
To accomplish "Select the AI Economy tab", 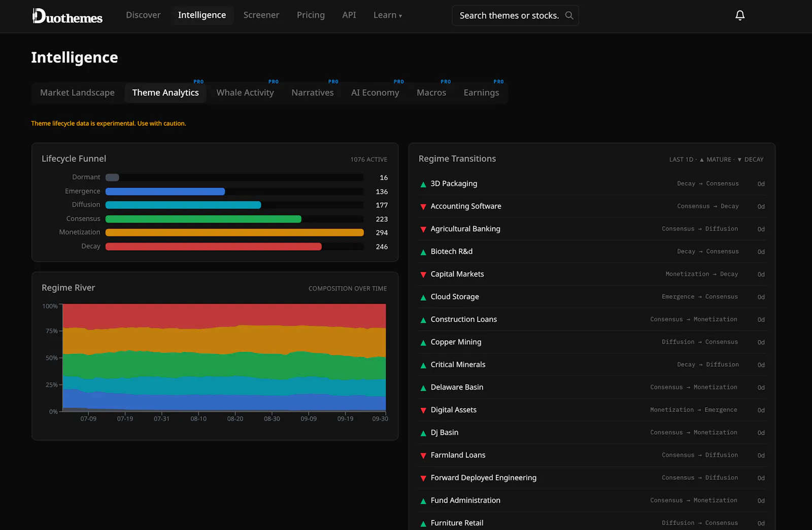I will pos(375,93).
